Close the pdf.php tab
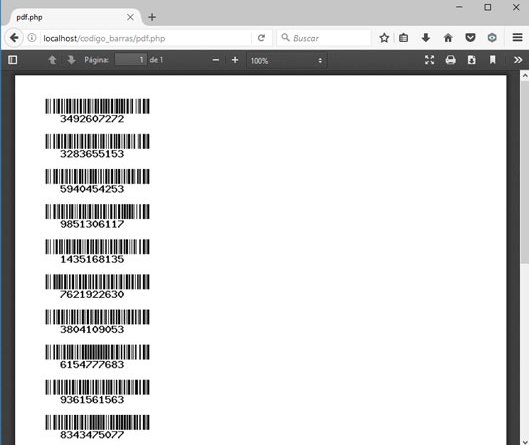529x445 pixels. coord(130,17)
